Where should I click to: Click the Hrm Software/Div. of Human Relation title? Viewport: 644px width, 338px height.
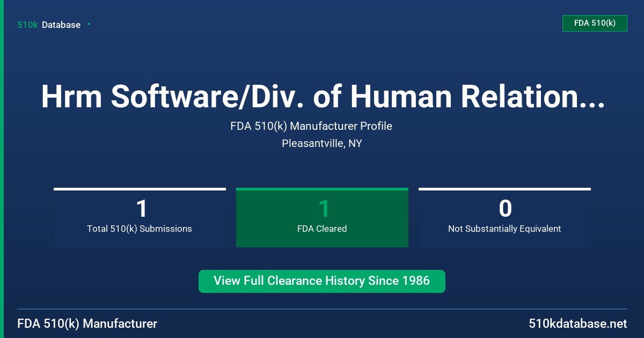[x=322, y=97]
